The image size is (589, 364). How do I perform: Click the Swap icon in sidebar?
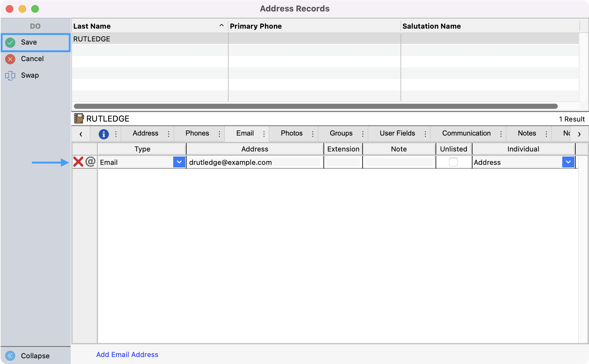pyautogui.click(x=10, y=75)
